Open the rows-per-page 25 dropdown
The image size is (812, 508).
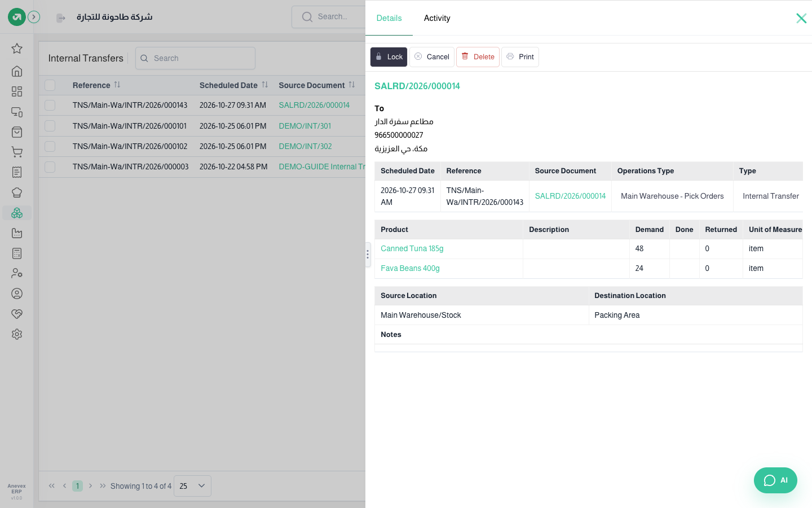(x=192, y=486)
